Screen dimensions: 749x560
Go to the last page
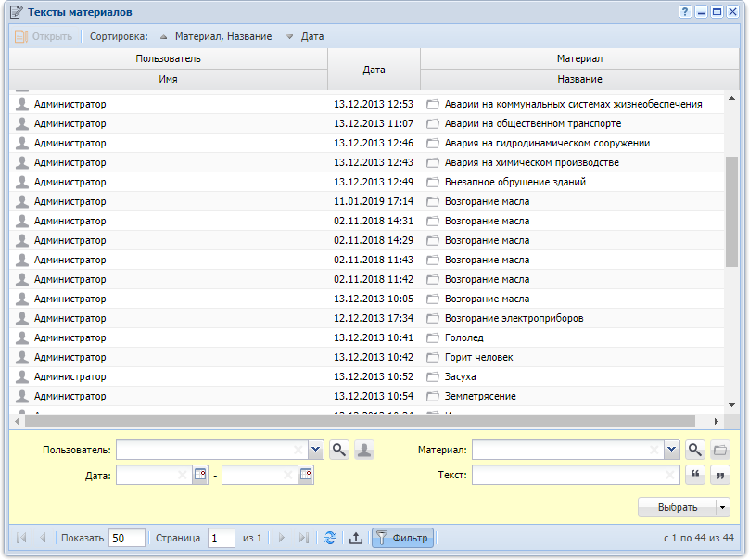pyautogui.click(x=304, y=538)
